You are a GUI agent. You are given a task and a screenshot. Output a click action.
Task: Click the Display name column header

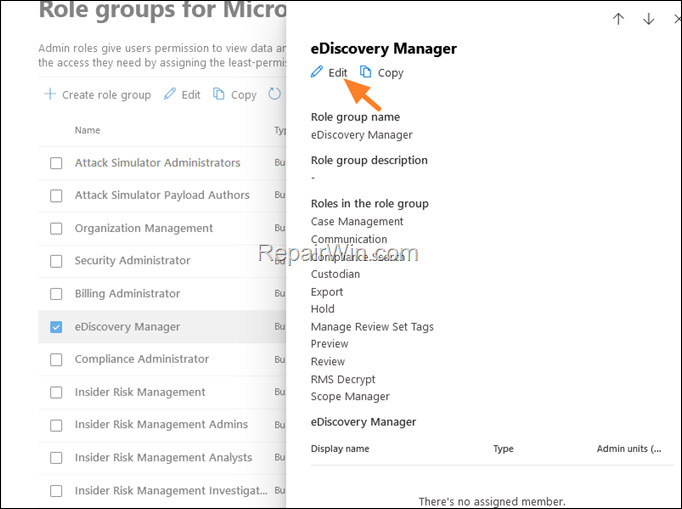[x=340, y=449]
